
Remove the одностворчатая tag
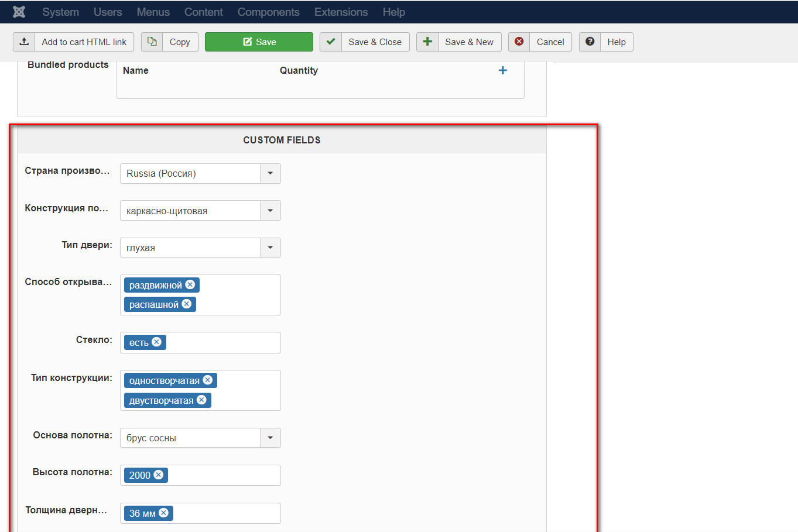(x=208, y=380)
